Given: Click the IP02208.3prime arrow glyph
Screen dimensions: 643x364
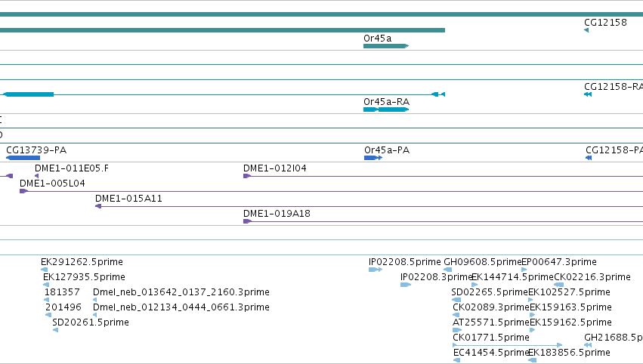Looking at the screenshot, I should pyautogui.click(x=406, y=285).
